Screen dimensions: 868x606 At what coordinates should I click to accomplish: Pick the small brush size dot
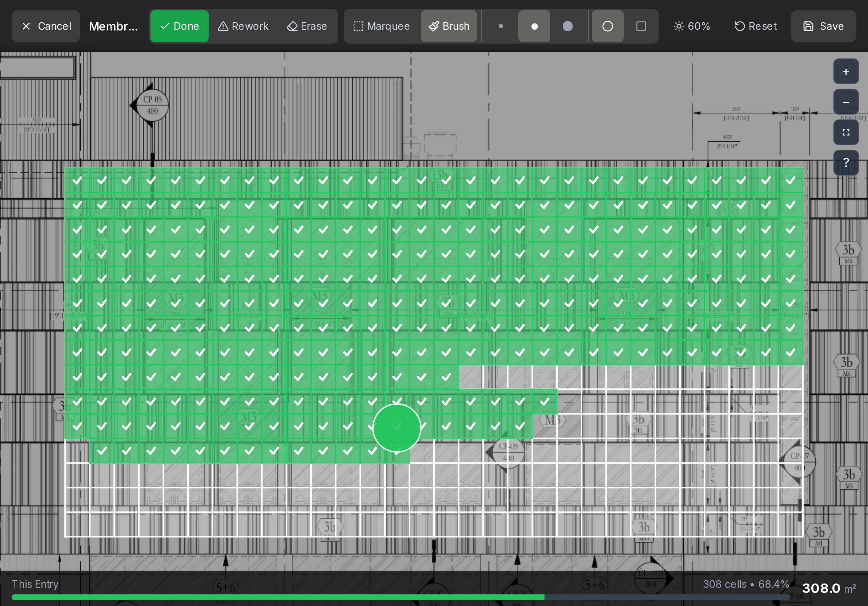pos(501,26)
